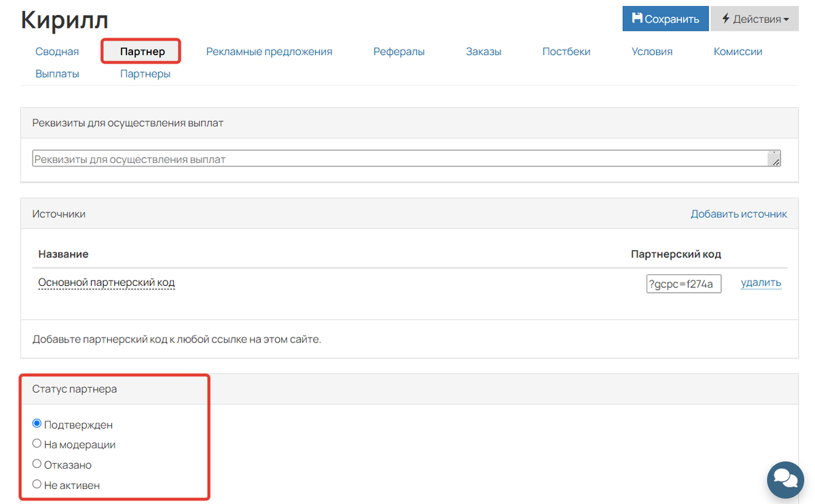The height and width of the screenshot is (504, 815).
Task: View the Условия tab
Action: [652, 52]
